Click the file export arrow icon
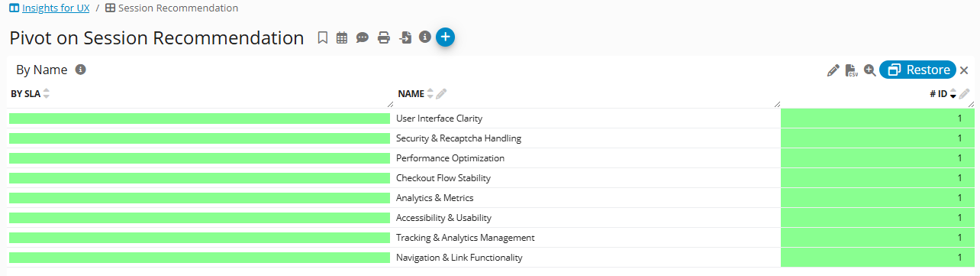Screen dimensions: 980x276 coord(405,37)
